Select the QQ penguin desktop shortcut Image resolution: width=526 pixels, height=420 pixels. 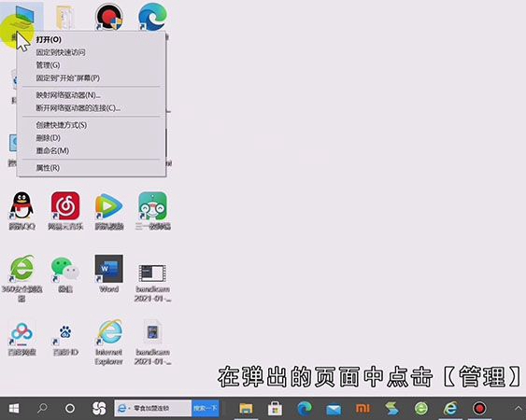point(21,211)
